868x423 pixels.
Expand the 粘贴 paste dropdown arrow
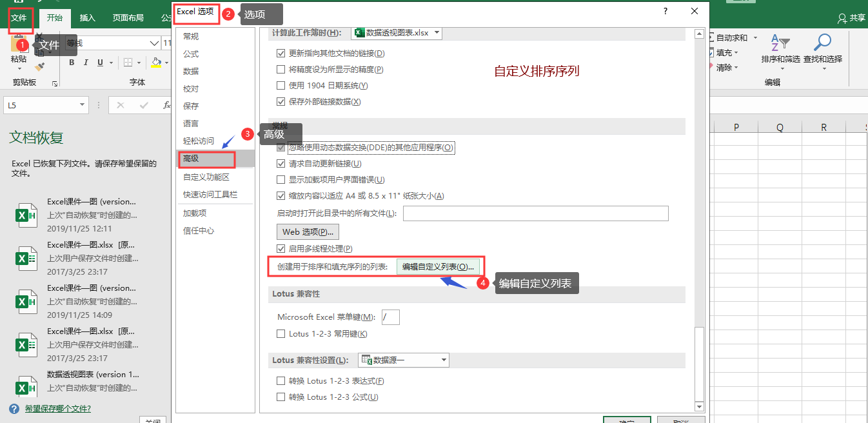pyautogui.click(x=19, y=69)
